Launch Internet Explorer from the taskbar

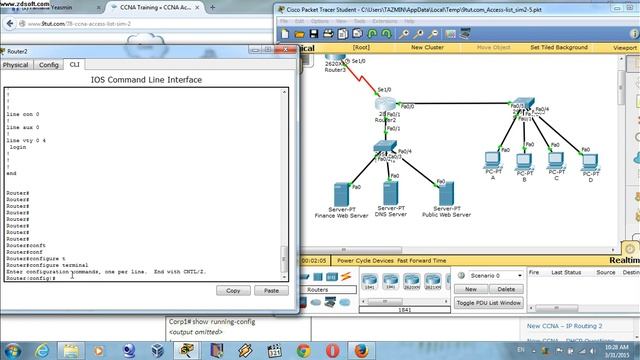(42, 351)
